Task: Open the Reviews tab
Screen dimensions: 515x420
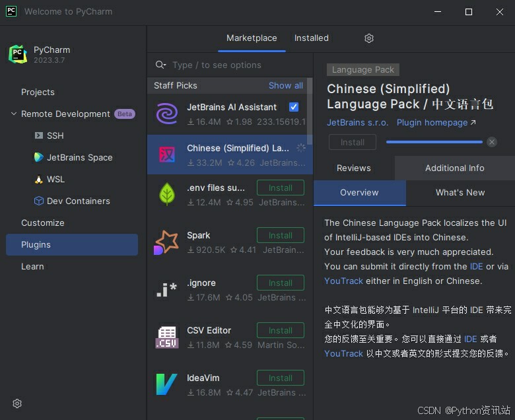Action: pyautogui.click(x=354, y=168)
